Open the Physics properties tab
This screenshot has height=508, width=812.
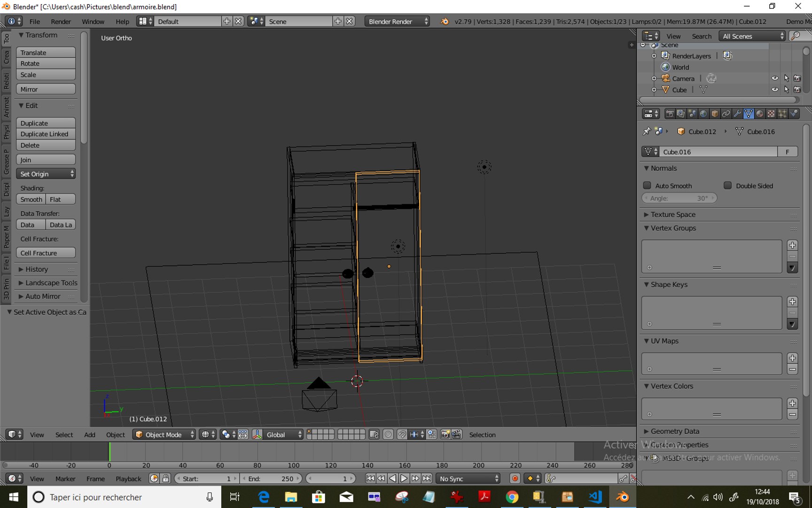click(x=794, y=114)
